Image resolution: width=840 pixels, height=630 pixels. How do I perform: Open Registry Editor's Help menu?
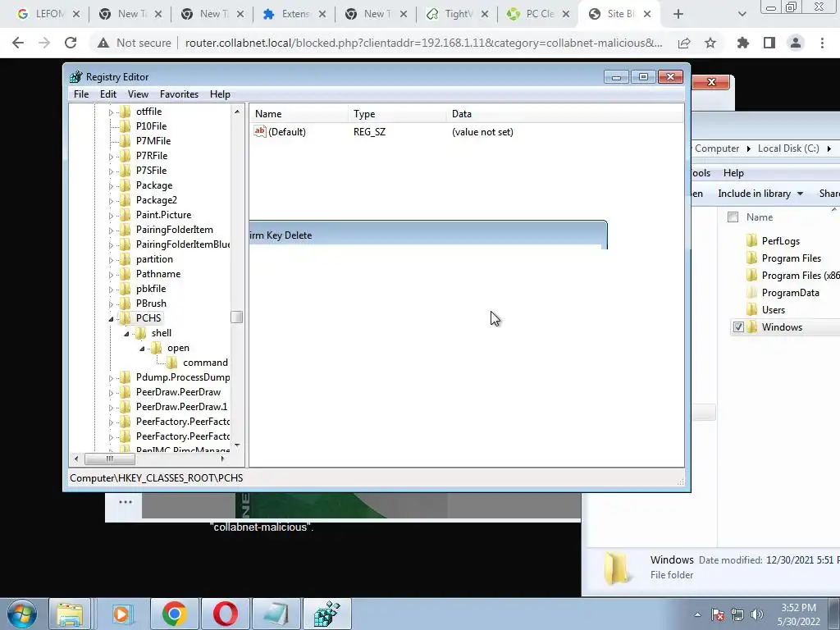220,94
